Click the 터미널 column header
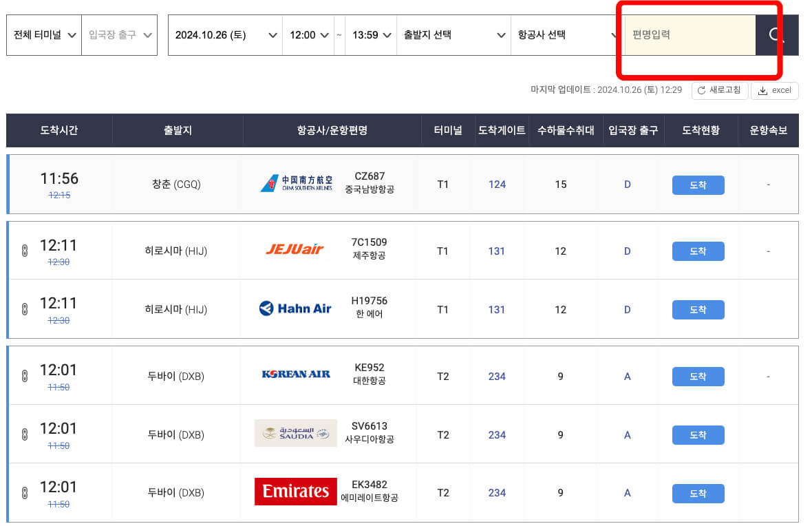 click(448, 131)
